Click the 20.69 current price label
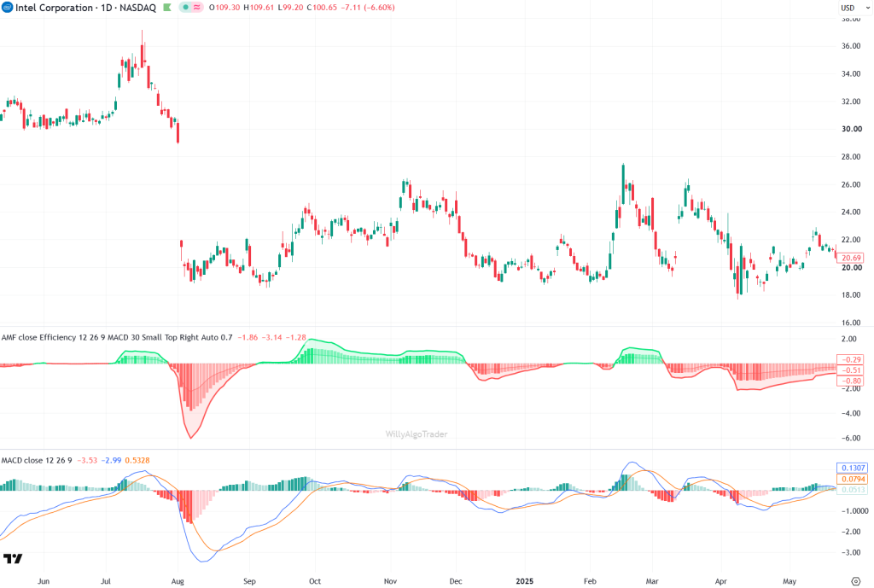Image resolution: width=874 pixels, height=588 pixels. coord(851,258)
